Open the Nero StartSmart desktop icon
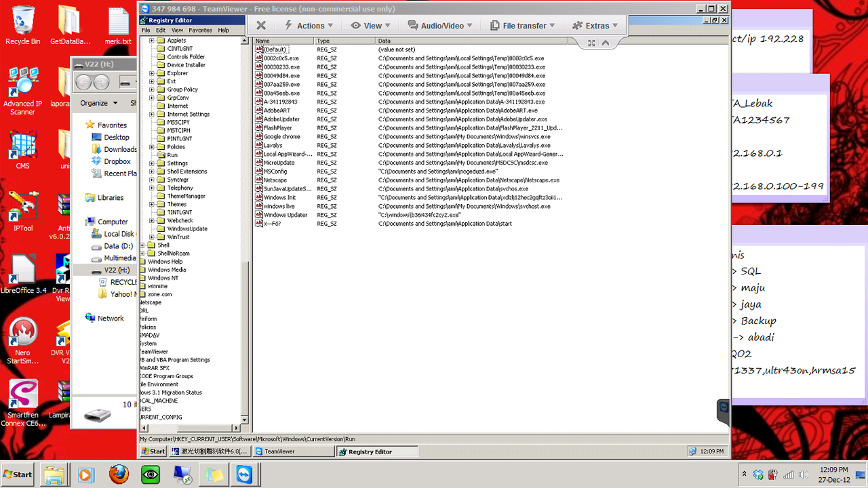The height and width of the screenshot is (488, 868). tap(22, 341)
